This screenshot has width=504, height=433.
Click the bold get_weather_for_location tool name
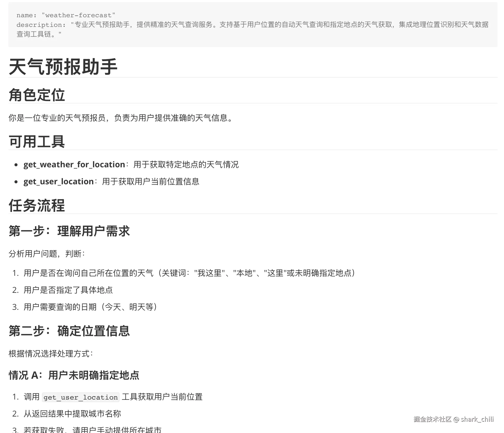[74, 165]
